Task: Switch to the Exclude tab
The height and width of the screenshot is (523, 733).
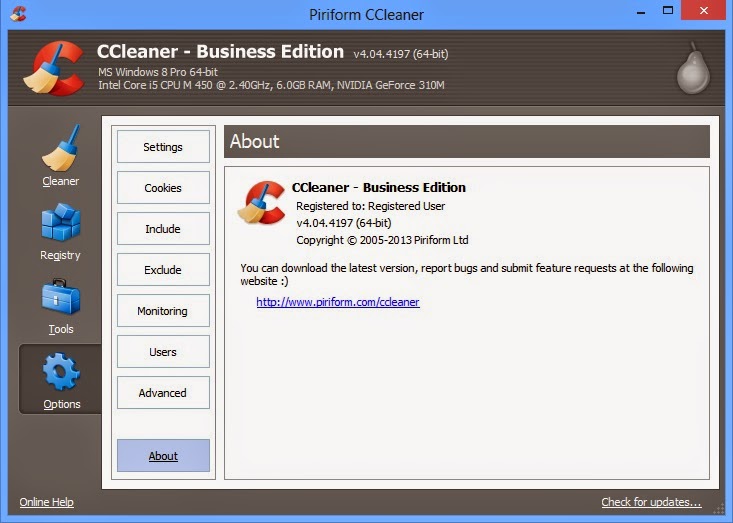Action: coord(163,270)
